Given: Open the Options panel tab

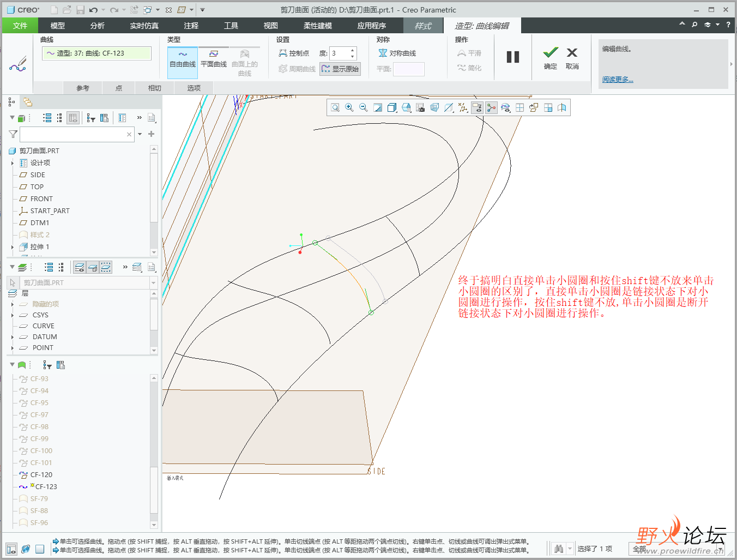Looking at the screenshot, I should pyautogui.click(x=194, y=88).
